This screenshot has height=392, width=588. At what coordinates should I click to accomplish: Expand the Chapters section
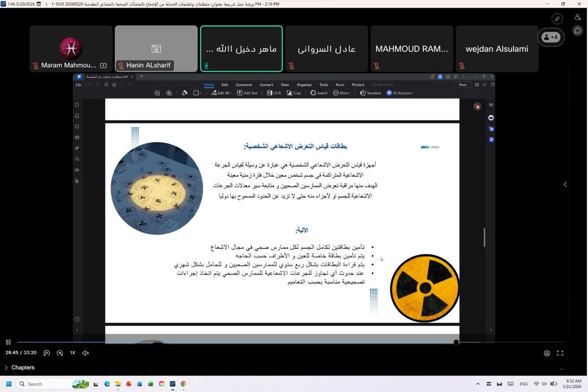[20, 367]
